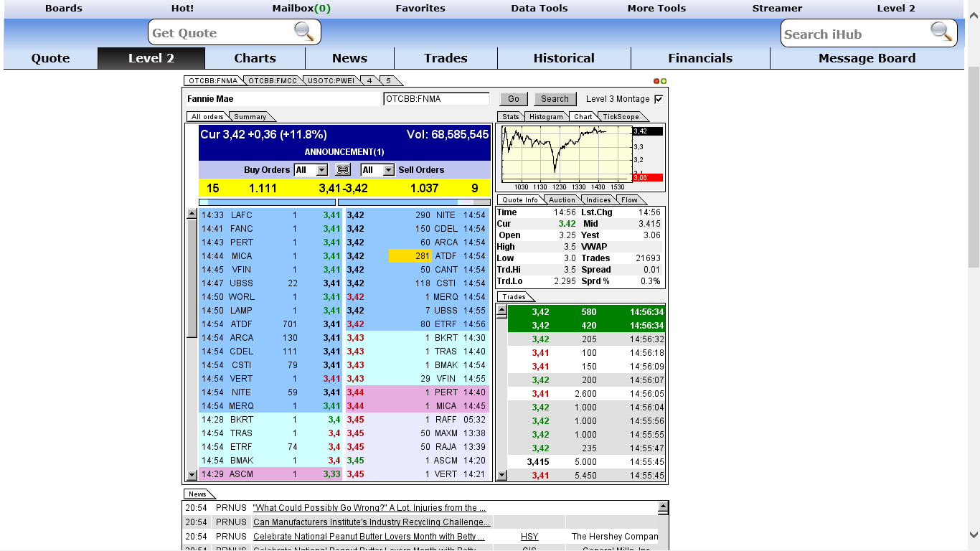Image resolution: width=980 pixels, height=551 pixels.
Task: Click the red status dot above montage
Action: click(x=656, y=81)
